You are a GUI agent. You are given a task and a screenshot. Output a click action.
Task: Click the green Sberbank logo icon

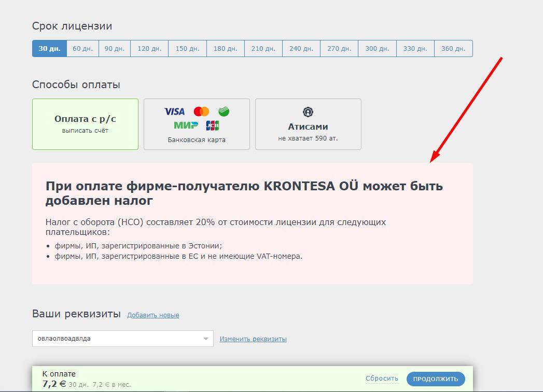tap(224, 111)
